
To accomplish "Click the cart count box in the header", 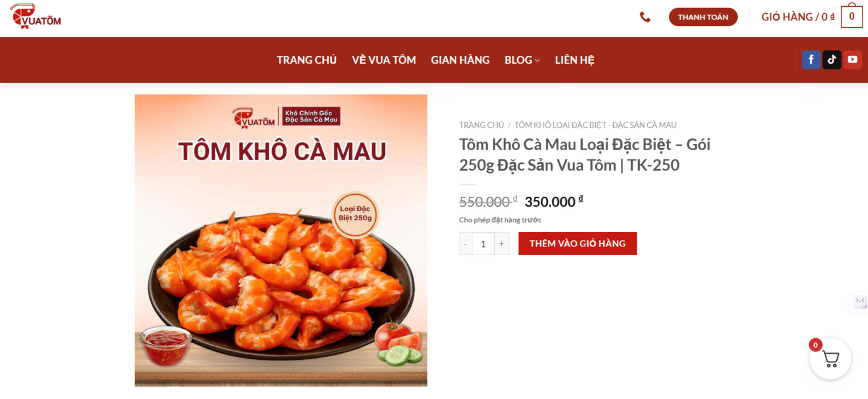I will 851,17.
